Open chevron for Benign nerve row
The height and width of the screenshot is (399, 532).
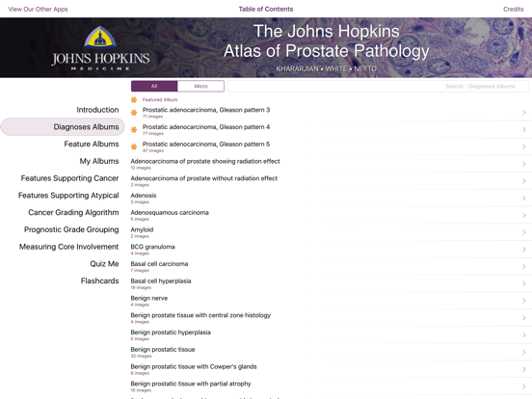tap(524, 301)
